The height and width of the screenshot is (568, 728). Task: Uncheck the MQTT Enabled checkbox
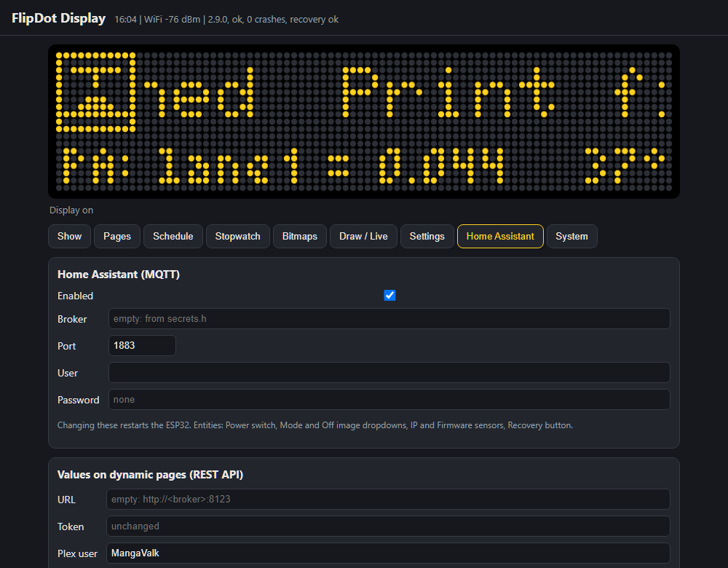(389, 296)
